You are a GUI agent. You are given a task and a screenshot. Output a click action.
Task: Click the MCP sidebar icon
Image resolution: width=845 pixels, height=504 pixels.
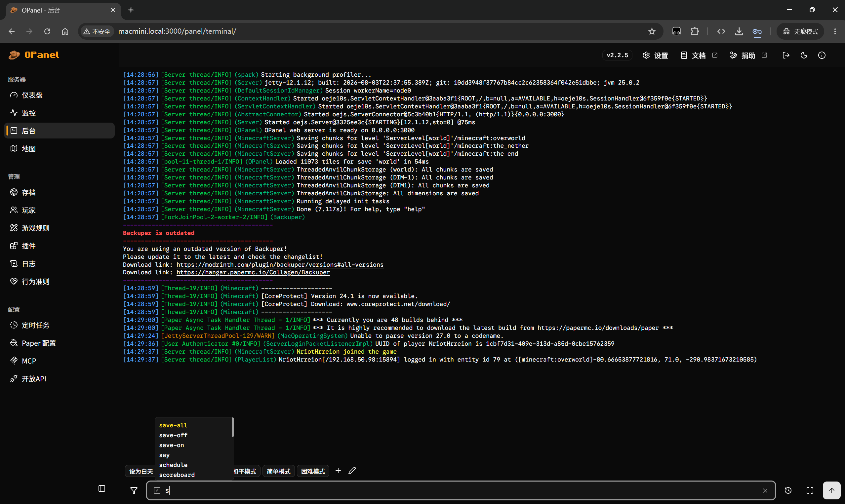tap(14, 361)
